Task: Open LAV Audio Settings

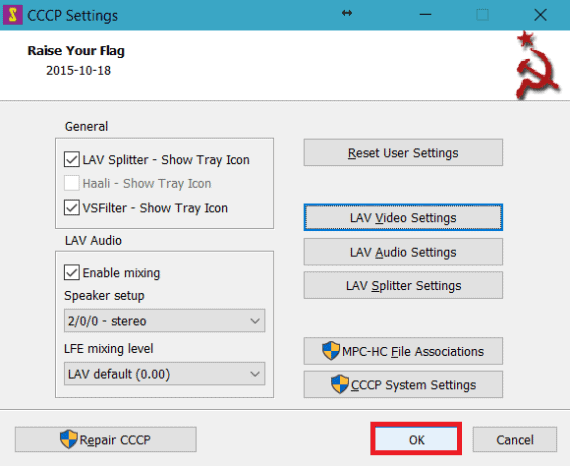Action: [x=403, y=252]
